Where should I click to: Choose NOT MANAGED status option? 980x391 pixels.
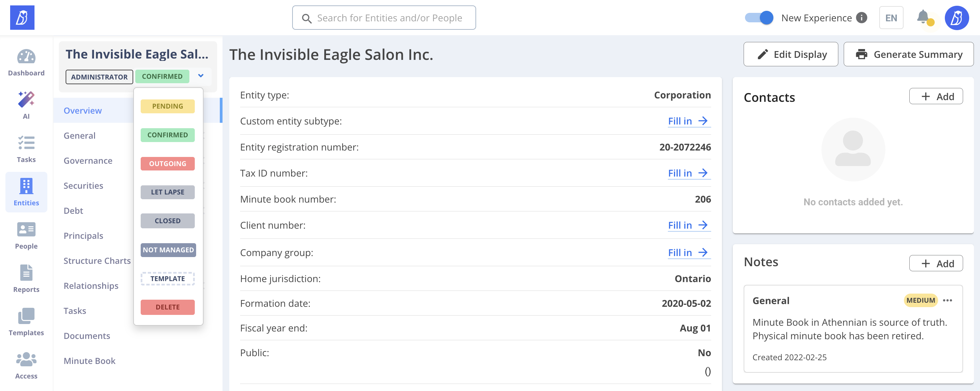point(168,250)
